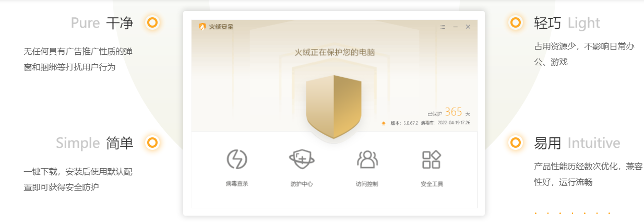This screenshot has height=224, width=644.
Task: Minimize the Huorong security window
Action: [x=455, y=27]
